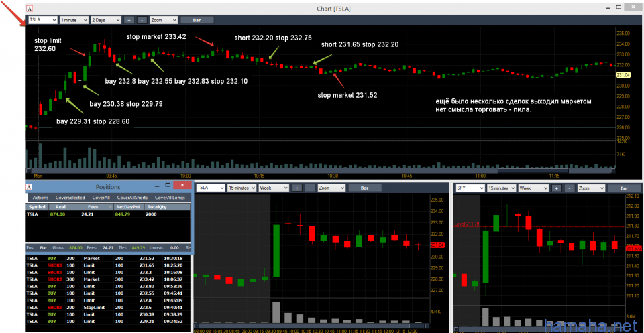Click CoverAll in the Positions window
Viewport: 644px width, 333px height.
(101, 198)
